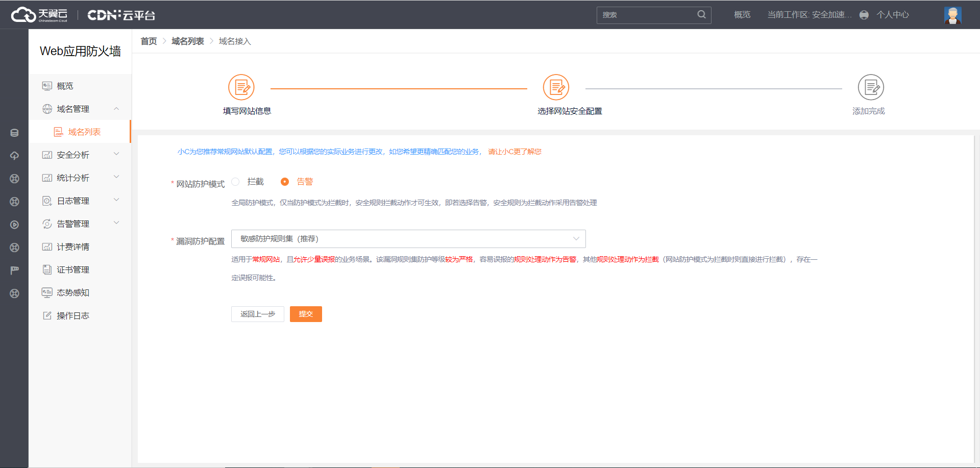Select the 告警 protection mode radio button
The image size is (980, 468).
(x=285, y=182)
